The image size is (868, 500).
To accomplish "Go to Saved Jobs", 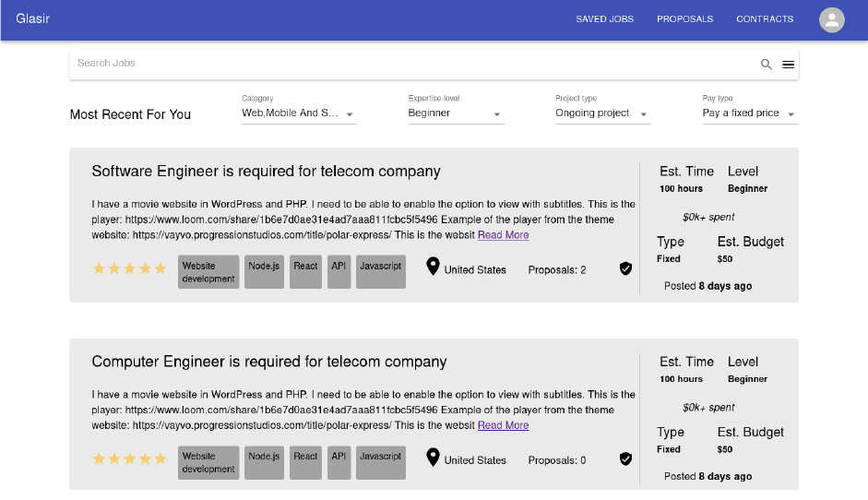I will (604, 19).
